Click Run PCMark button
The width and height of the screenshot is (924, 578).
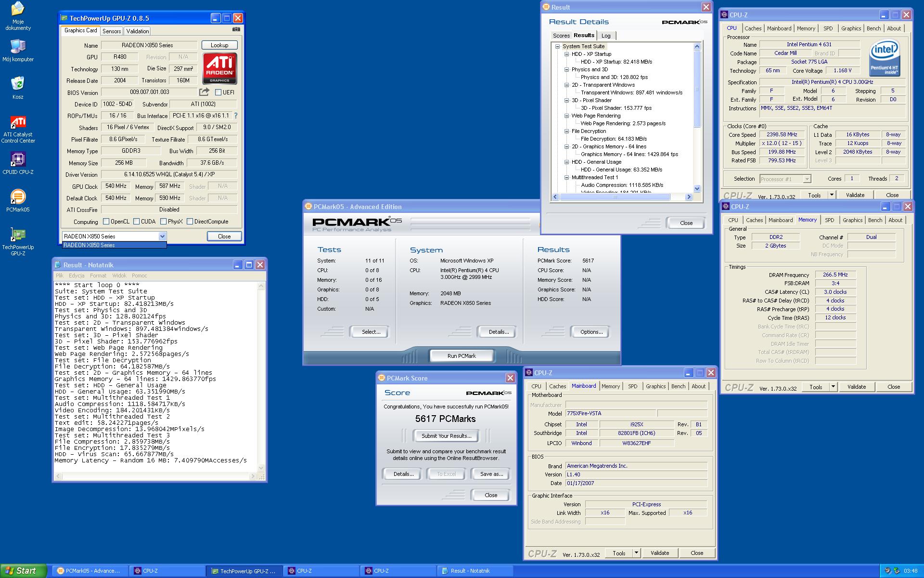coord(462,356)
